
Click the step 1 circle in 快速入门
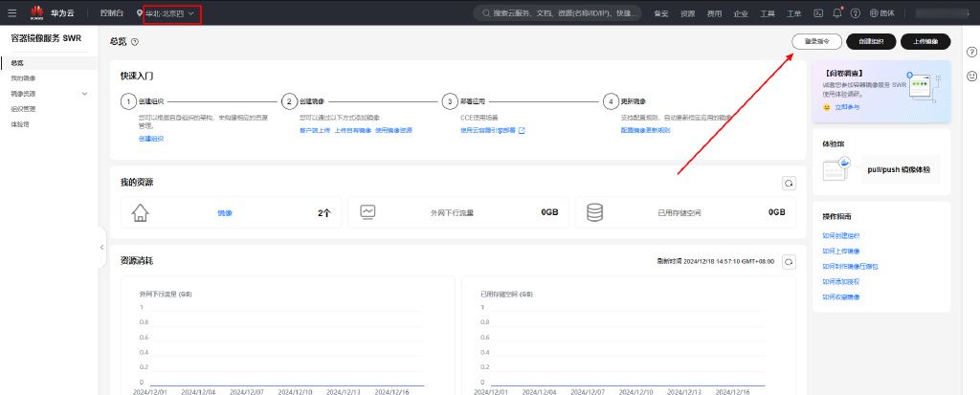coord(128,101)
